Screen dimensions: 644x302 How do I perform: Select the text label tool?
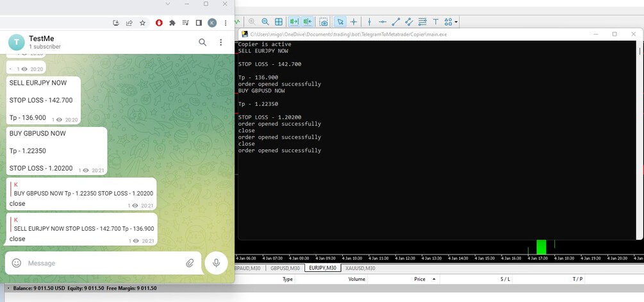[x=436, y=22]
